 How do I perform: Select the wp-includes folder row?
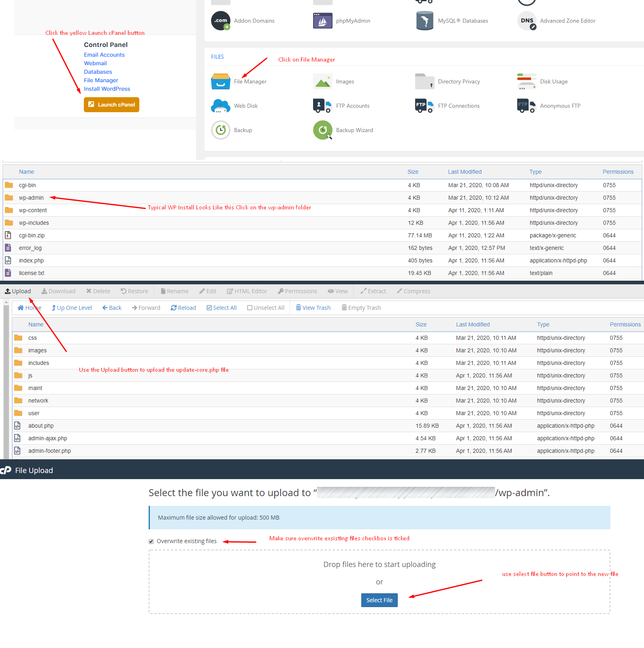click(322, 223)
